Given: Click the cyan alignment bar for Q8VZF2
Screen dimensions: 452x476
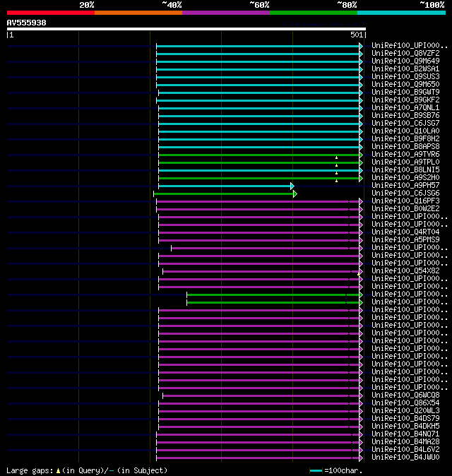Looking at the screenshot, I should (258, 54).
